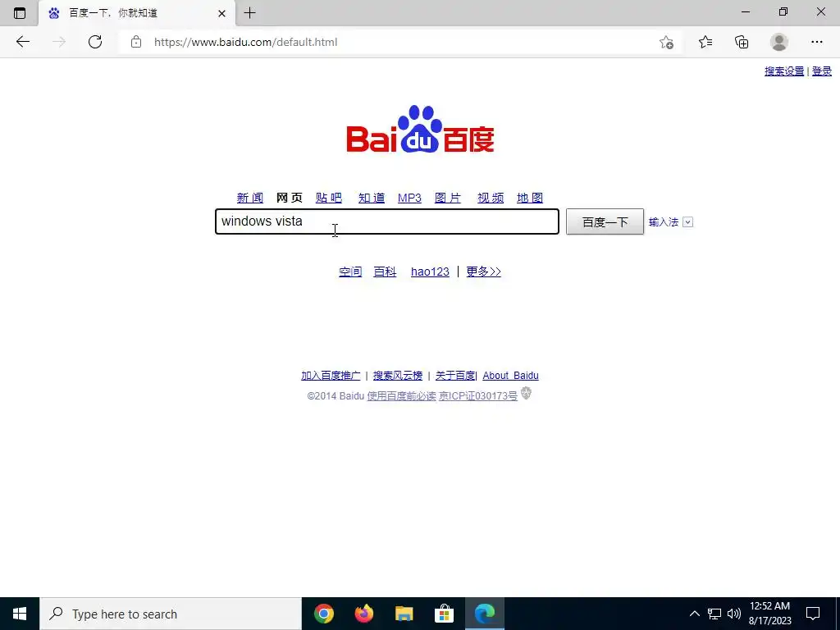This screenshot has height=630, width=840.
Task: Launch Chrome from the taskbar
Action: [x=323, y=614]
